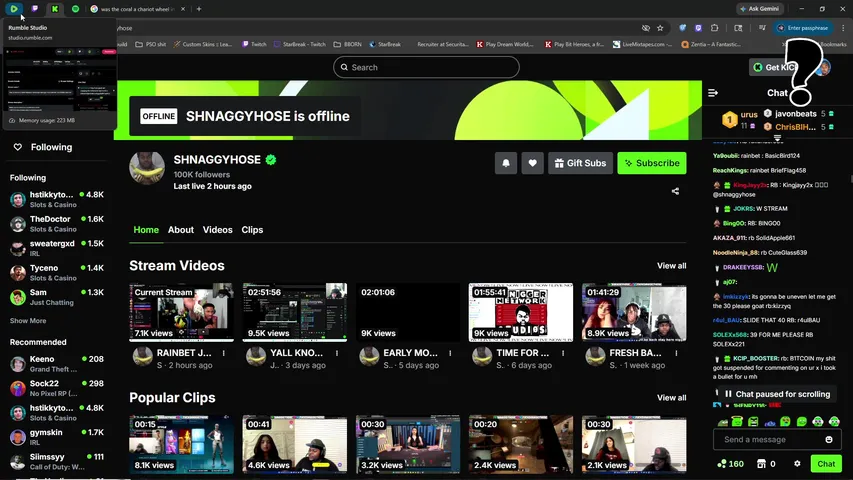Open the Current Stream video thumbnail
This screenshot has height=480, width=853.
pyautogui.click(x=181, y=312)
